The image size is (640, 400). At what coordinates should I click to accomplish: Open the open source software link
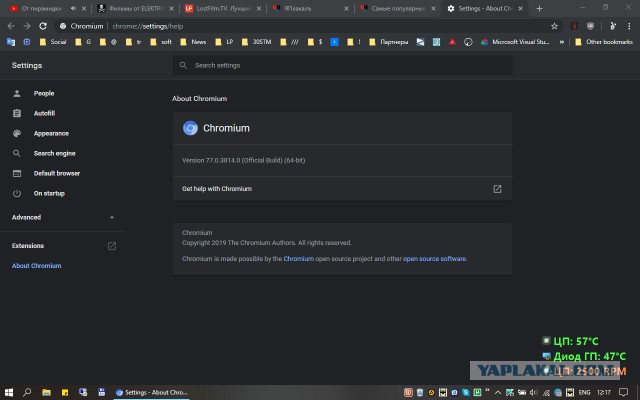pyautogui.click(x=434, y=259)
